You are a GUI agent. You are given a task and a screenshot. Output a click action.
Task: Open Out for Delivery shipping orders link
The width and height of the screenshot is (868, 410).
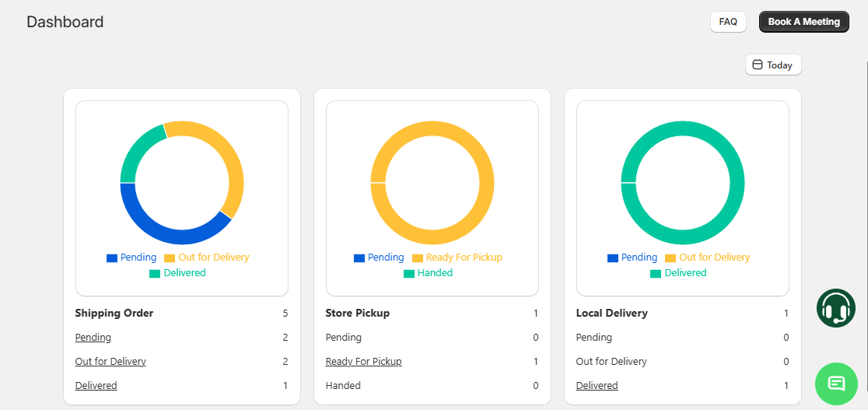tap(110, 362)
